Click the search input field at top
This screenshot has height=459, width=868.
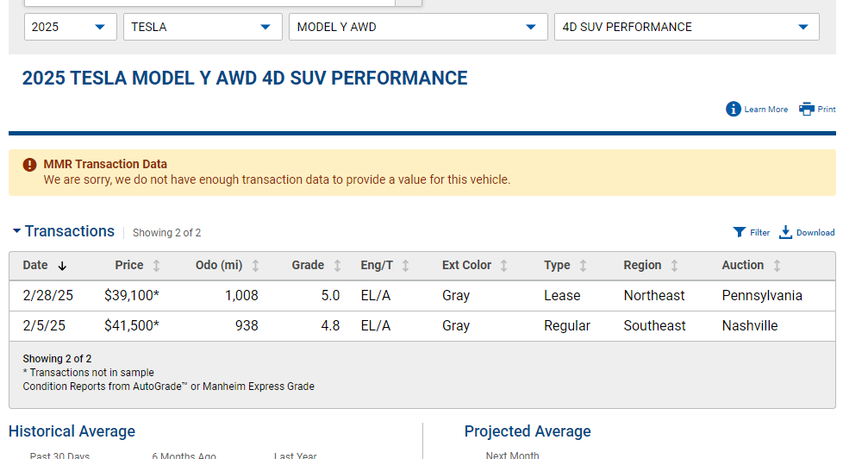click(x=209, y=3)
